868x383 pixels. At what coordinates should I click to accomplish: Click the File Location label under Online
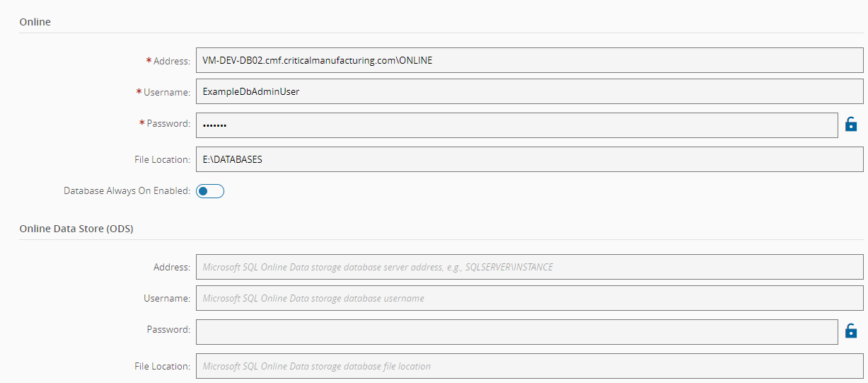[x=162, y=160]
